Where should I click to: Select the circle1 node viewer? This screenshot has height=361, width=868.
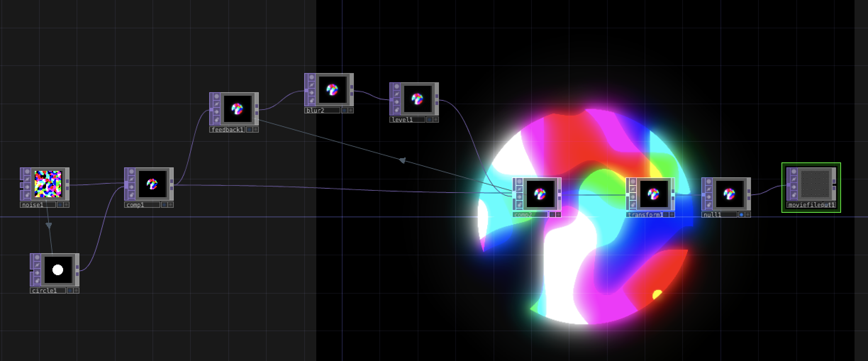(58, 270)
